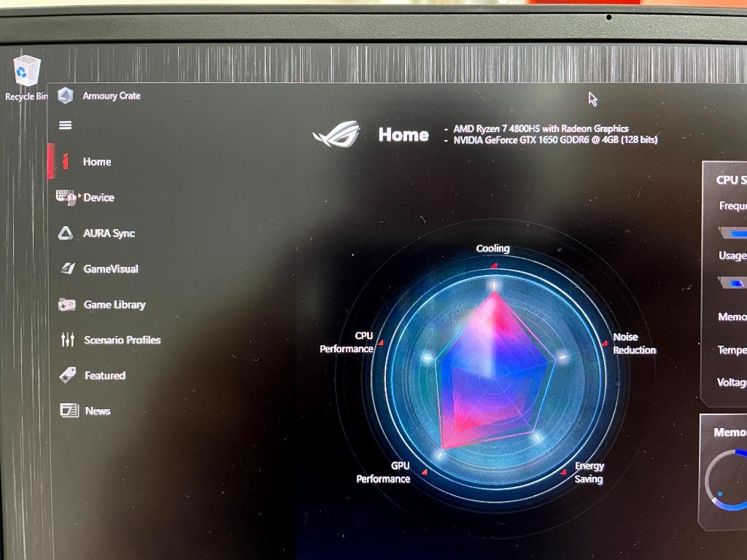Open the News page
Screen dimensions: 747x560
pyautogui.click(x=98, y=411)
